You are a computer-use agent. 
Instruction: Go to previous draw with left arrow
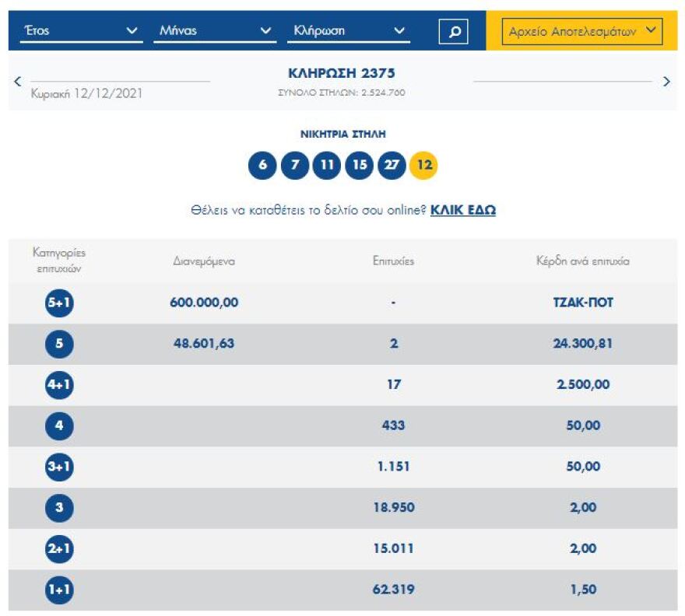coord(18,81)
